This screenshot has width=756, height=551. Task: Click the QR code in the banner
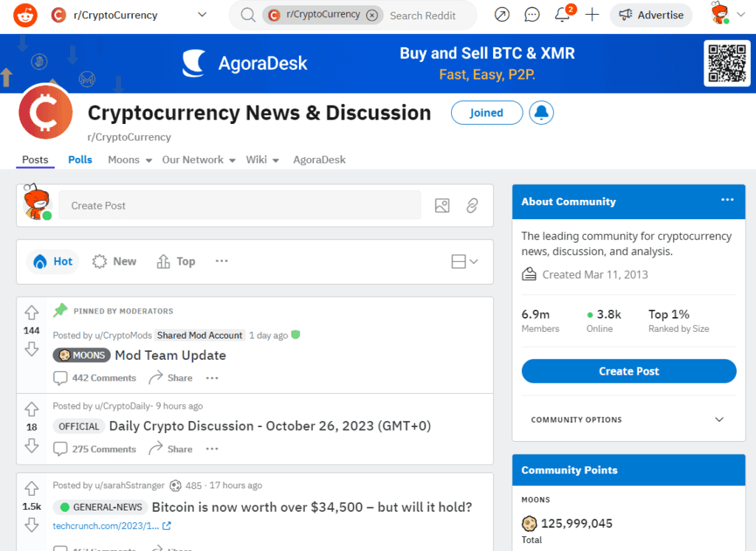[727, 63]
